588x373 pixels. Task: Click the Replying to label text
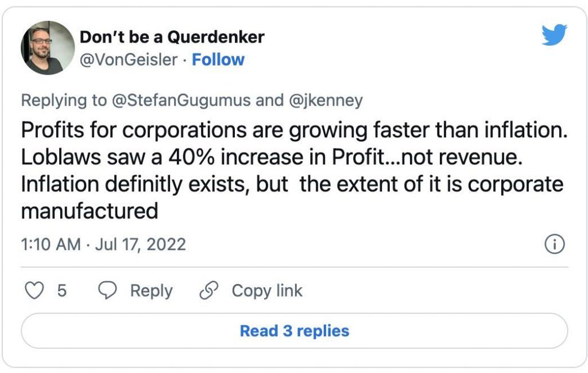pos(63,100)
